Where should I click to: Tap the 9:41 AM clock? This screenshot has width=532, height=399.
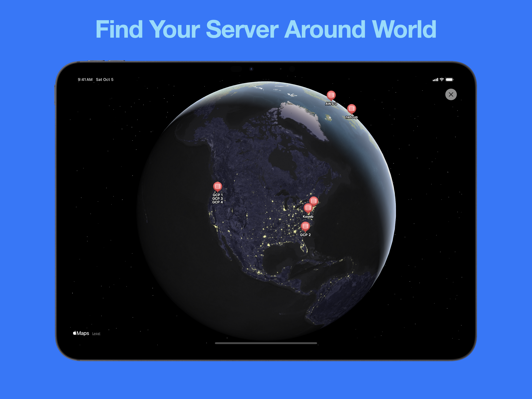[85, 79]
